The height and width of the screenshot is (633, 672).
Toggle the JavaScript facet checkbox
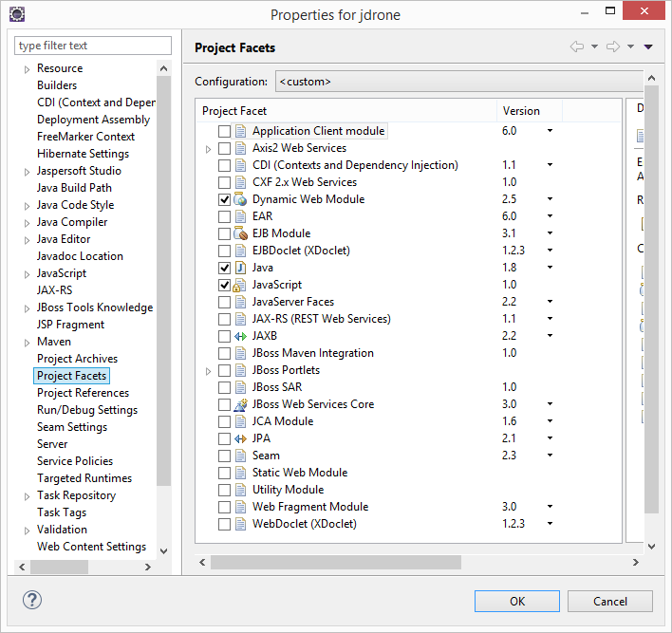(224, 285)
